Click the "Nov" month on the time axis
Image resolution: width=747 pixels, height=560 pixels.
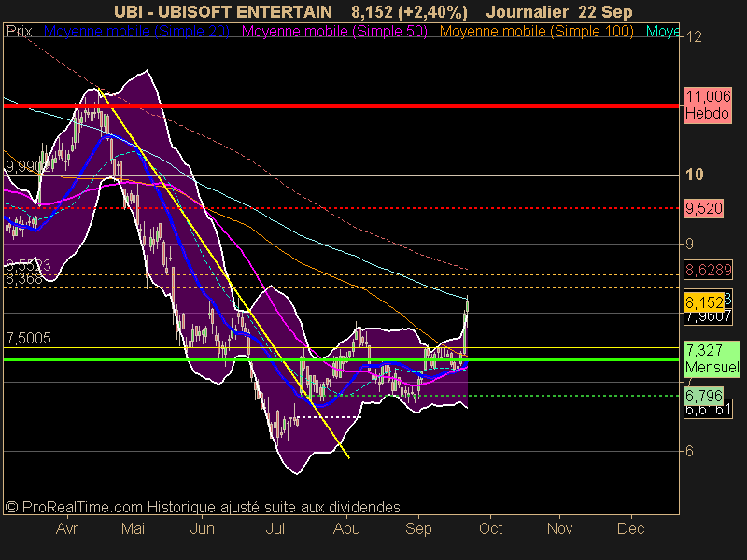559,528
